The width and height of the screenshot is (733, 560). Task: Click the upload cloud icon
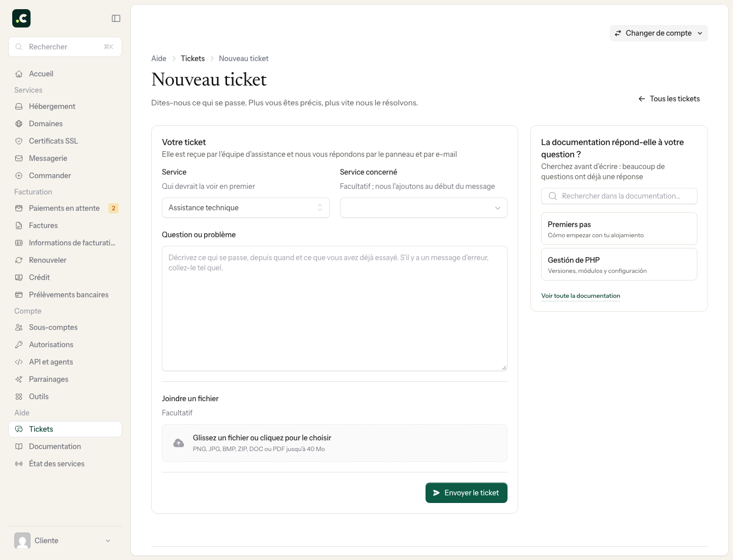click(179, 443)
